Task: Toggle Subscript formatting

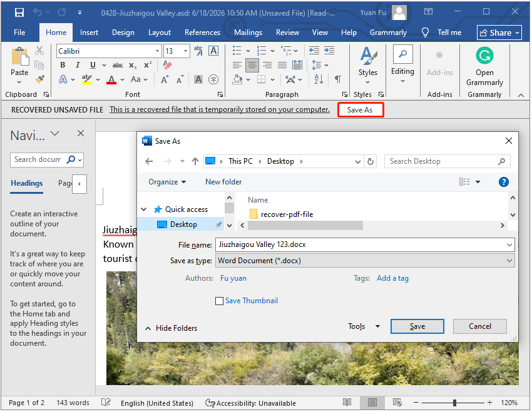Action: tap(133, 65)
